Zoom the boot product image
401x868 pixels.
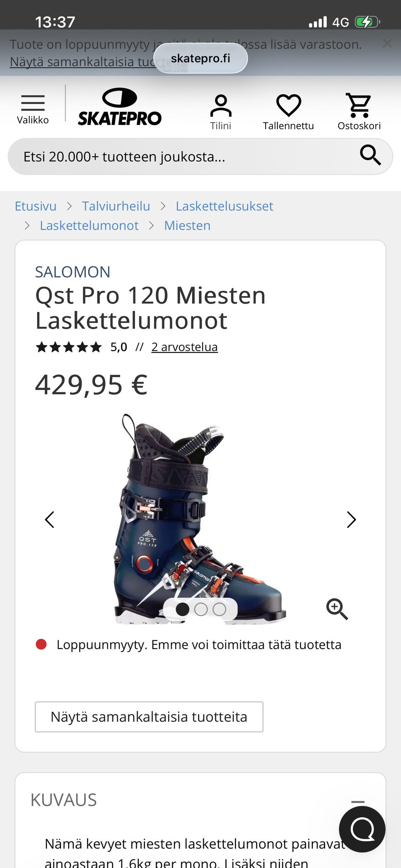337,609
